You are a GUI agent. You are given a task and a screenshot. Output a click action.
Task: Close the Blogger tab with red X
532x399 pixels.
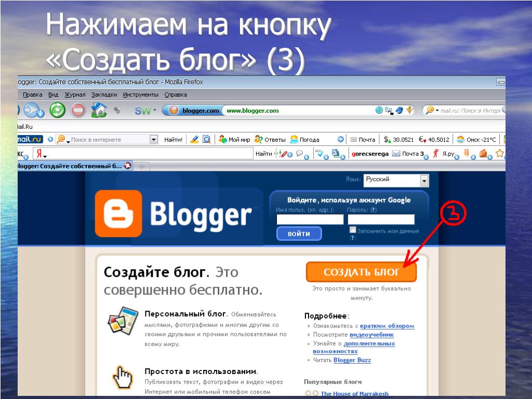click(x=128, y=166)
